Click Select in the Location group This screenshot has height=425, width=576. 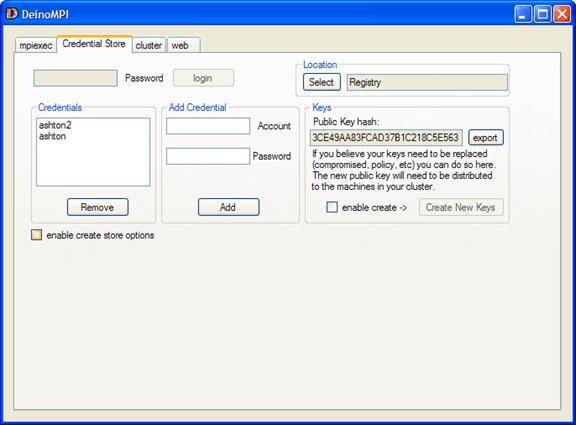click(x=321, y=82)
